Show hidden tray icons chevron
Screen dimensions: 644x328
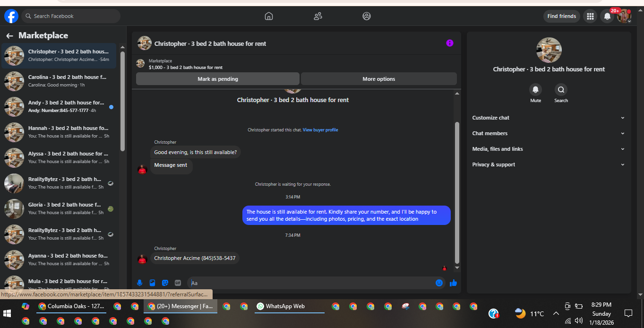point(556,313)
